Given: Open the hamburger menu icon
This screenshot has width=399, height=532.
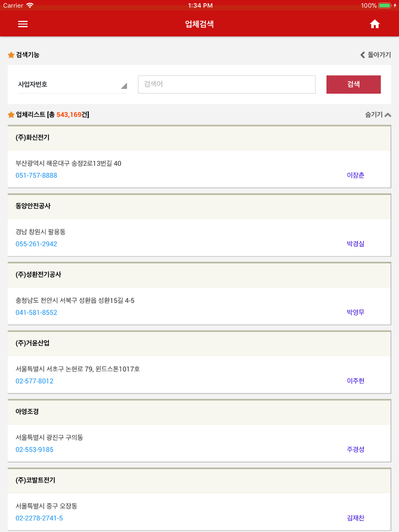Looking at the screenshot, I should (23, 24).
